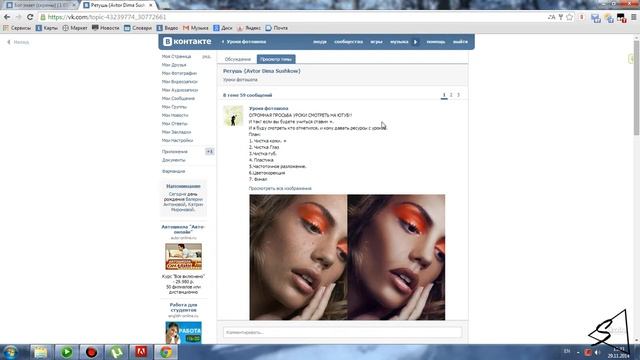
Task: Click the +1 badge next to Приложения
Action: coord(209,151)
